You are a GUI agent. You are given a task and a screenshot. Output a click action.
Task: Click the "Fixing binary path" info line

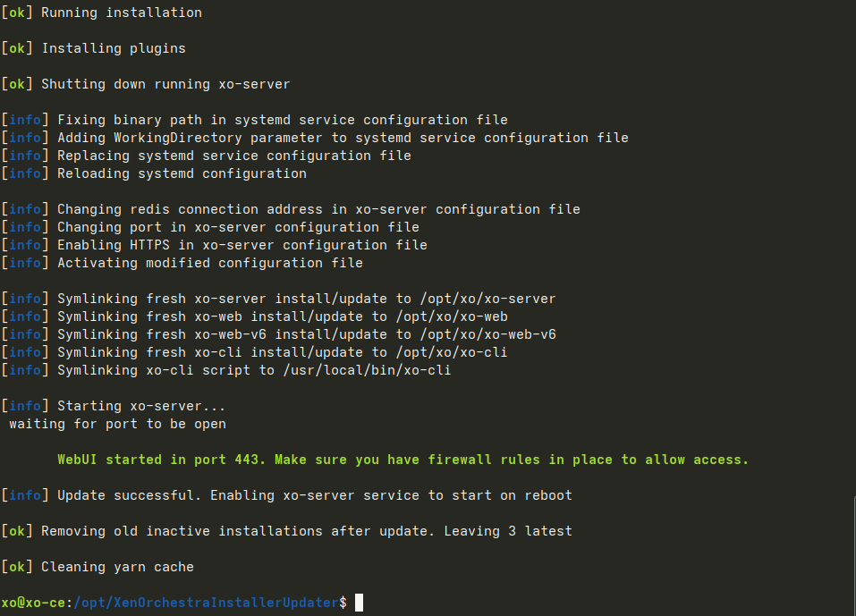point(282,120)
